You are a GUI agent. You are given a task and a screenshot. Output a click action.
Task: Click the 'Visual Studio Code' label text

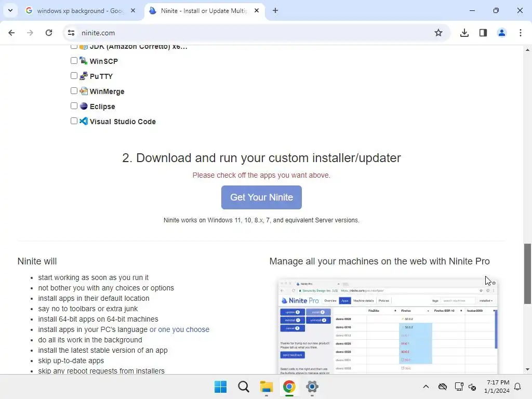(123, 122)
